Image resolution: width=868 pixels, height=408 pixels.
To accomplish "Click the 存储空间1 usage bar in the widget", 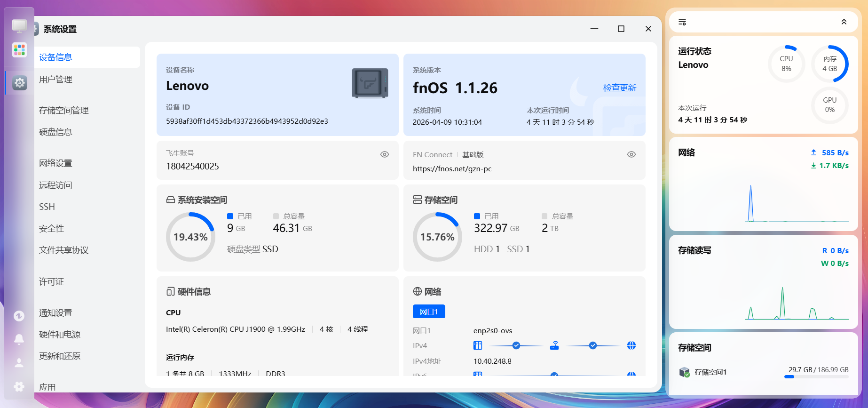I will tap(816, 377).
